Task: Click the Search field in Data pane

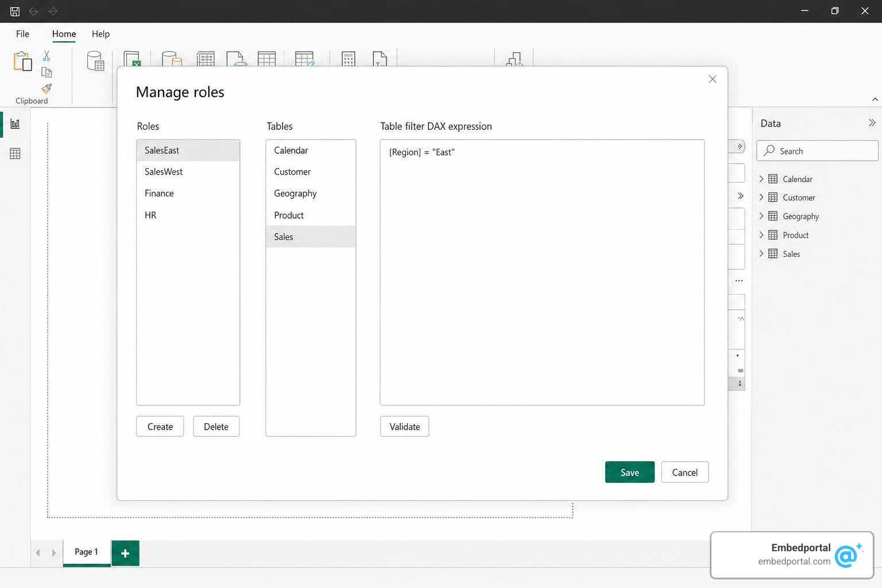Action: click(x=817, y=151)
